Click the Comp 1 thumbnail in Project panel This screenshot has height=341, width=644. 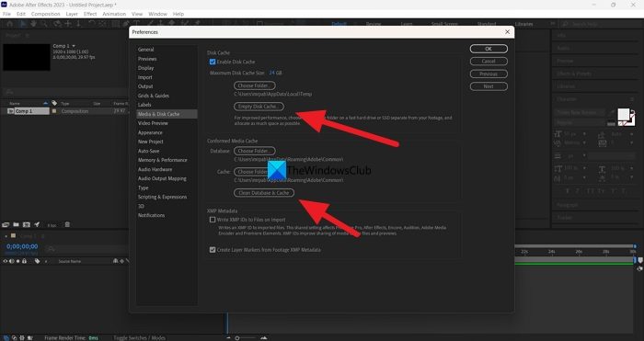tap(27, 57)
